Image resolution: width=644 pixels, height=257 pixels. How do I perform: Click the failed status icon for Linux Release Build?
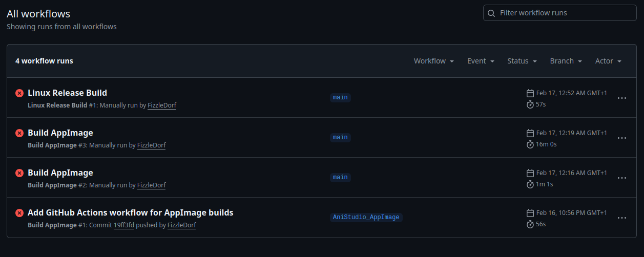pyautogui.click(x=19, y=93)
